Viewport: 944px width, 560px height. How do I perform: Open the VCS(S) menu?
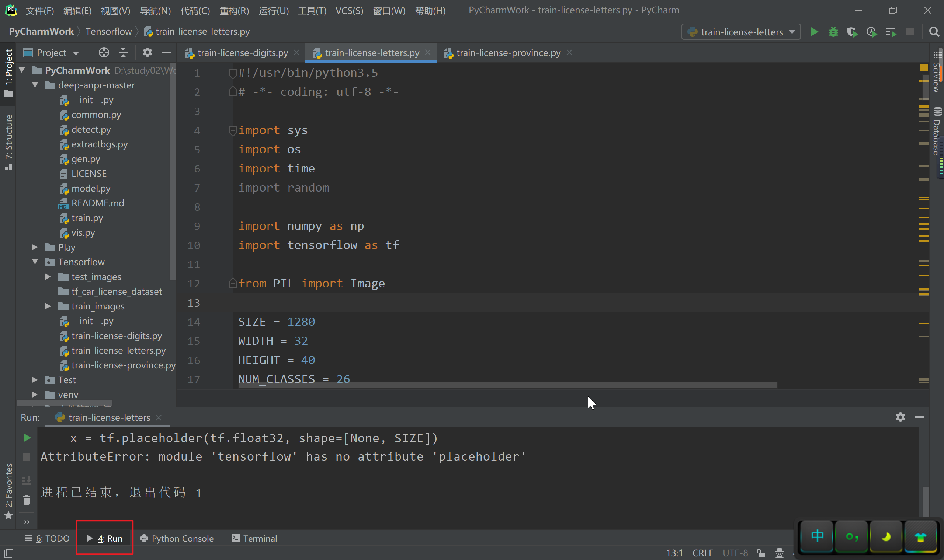349,11
